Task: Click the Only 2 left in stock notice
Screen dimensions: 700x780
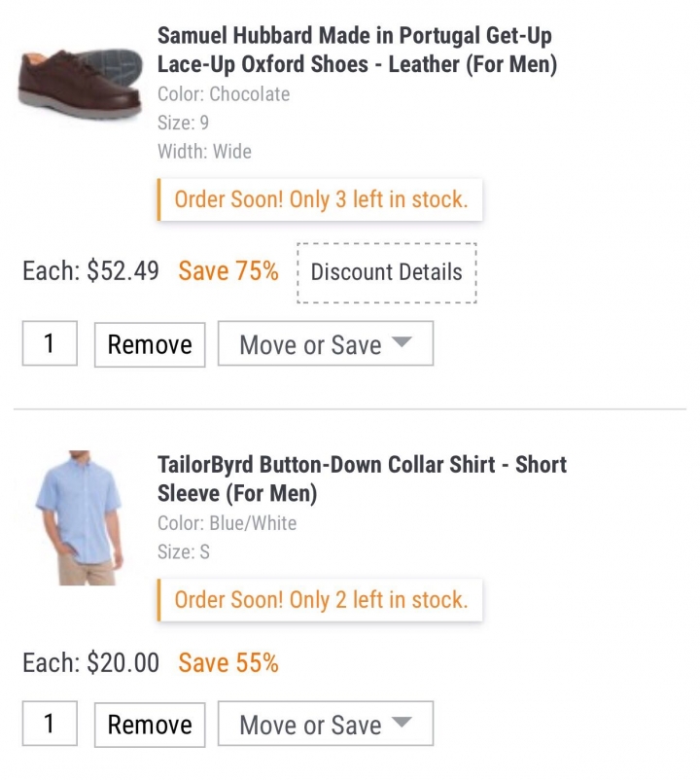Action: coord(320,600)
